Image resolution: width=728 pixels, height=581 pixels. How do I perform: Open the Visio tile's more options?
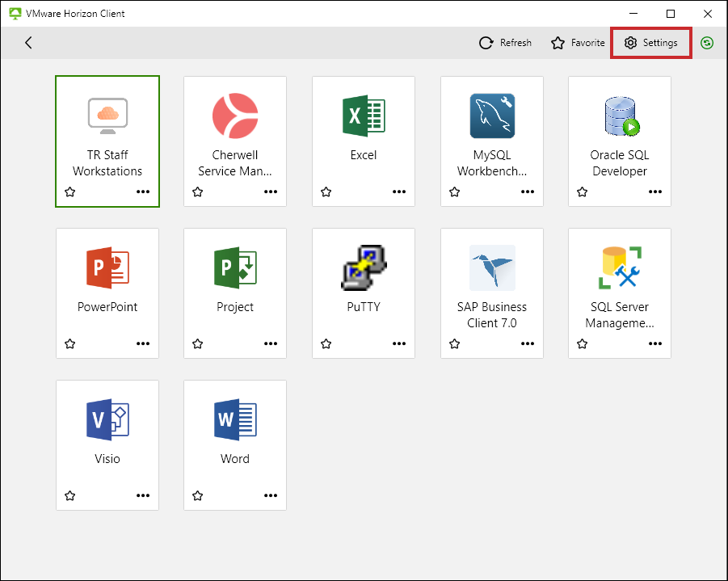pyautogui.click(x=143, y=495)
